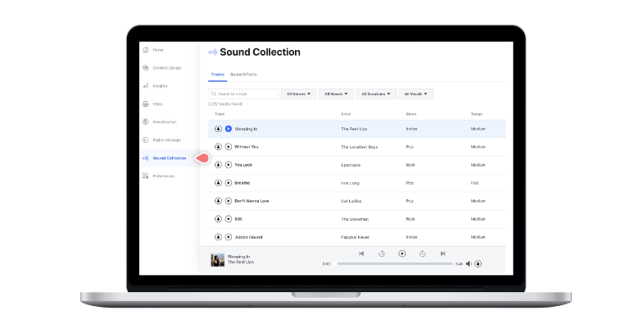Mute the player volume icon

(469, 264)
